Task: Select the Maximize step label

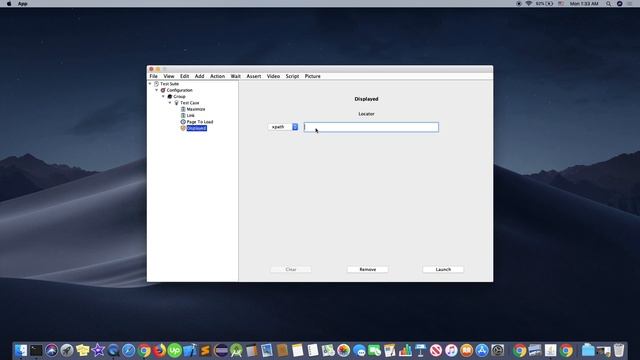Action: coord(196,109)
